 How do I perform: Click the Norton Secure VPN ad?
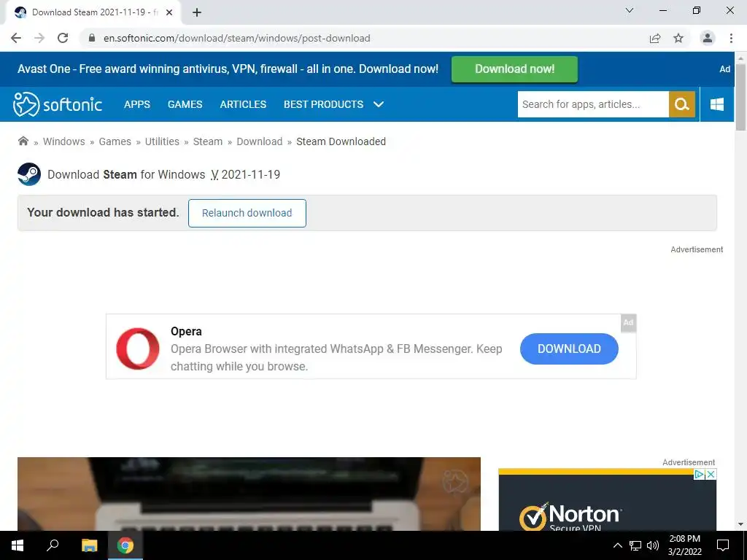tap(608, 500)
